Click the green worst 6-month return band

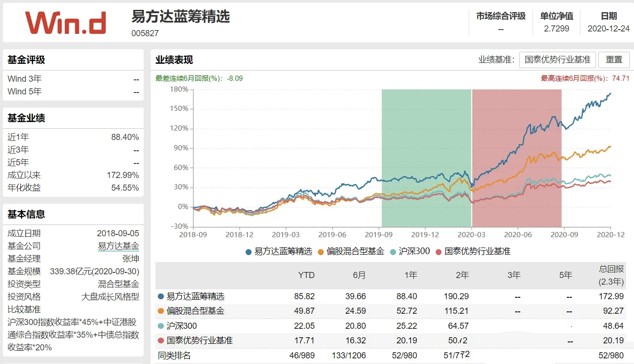426,158
